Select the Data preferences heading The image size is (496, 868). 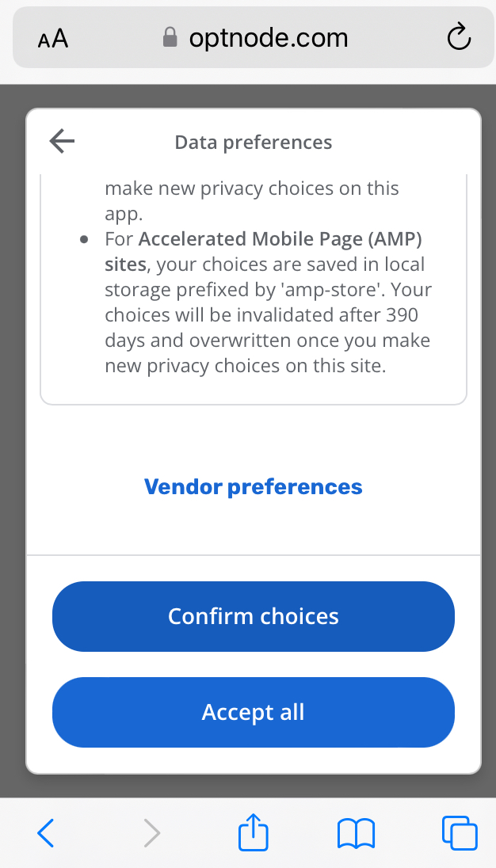coord(254,143)
